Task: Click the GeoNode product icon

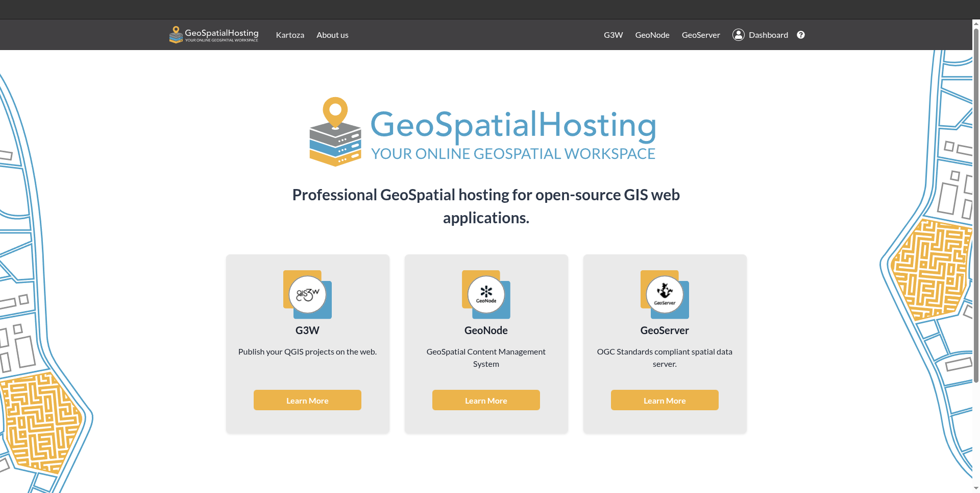Action: click(x=486, y=295)
